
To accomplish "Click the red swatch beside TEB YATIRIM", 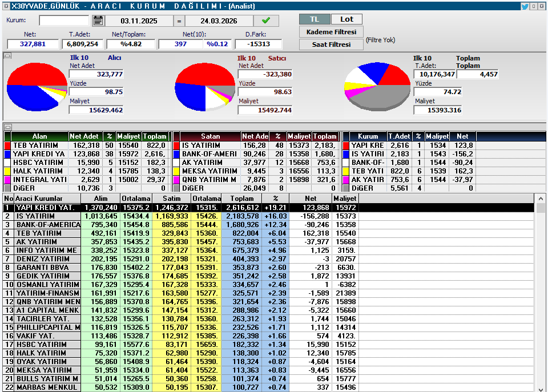I will 7,146.
